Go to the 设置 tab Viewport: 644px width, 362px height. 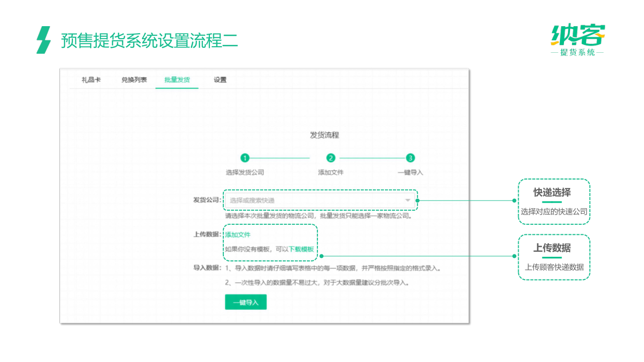(220, 80)
